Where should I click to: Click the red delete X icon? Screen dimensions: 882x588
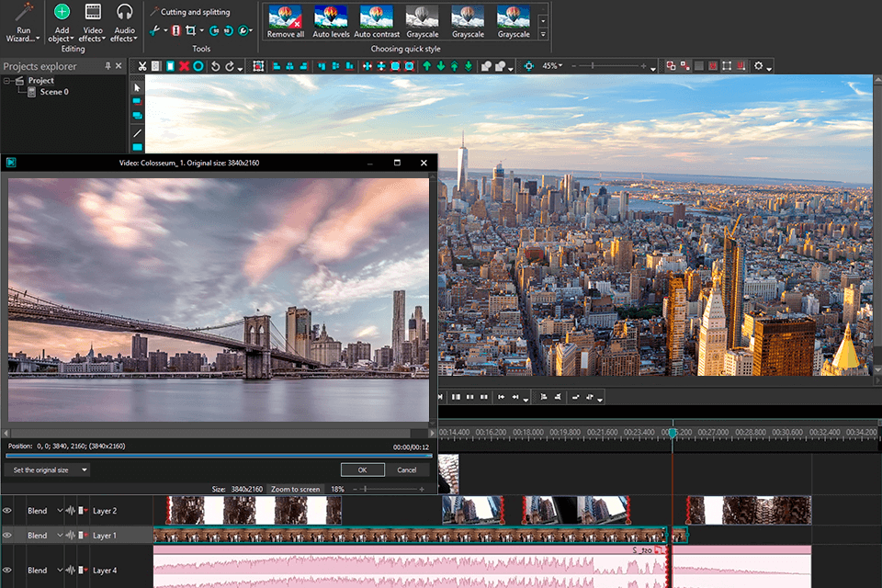click(184, 66)
